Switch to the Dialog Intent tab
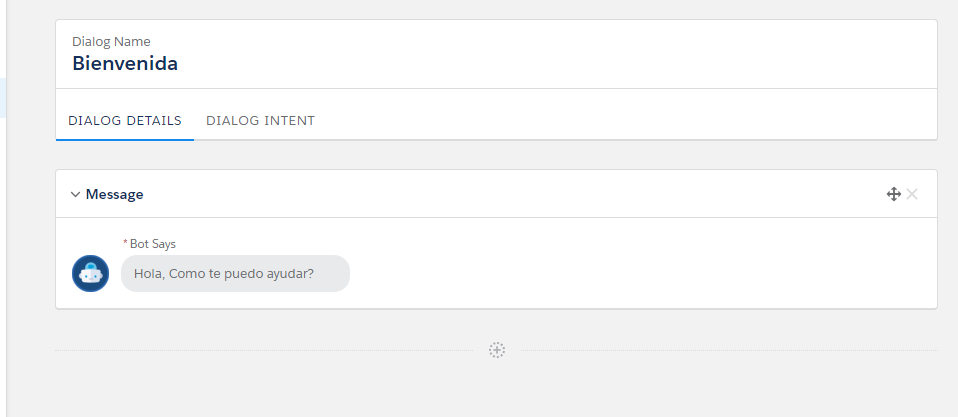 pyautogui.click(x=260, y=121)
